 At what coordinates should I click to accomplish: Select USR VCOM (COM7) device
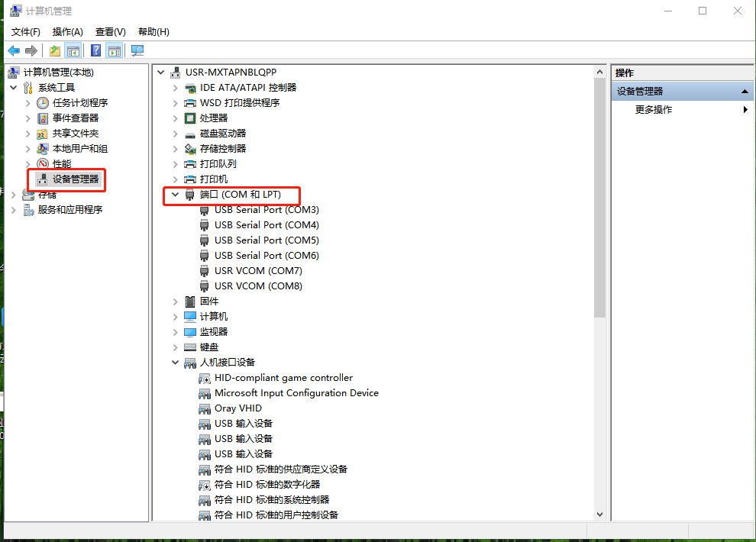(258, 271)
